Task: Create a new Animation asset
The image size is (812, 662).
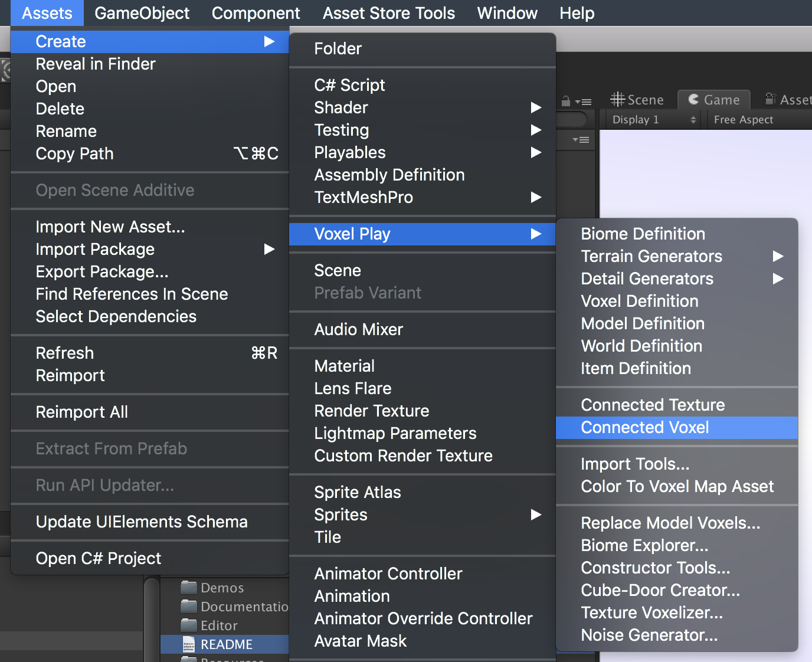Action: (423, 596)
